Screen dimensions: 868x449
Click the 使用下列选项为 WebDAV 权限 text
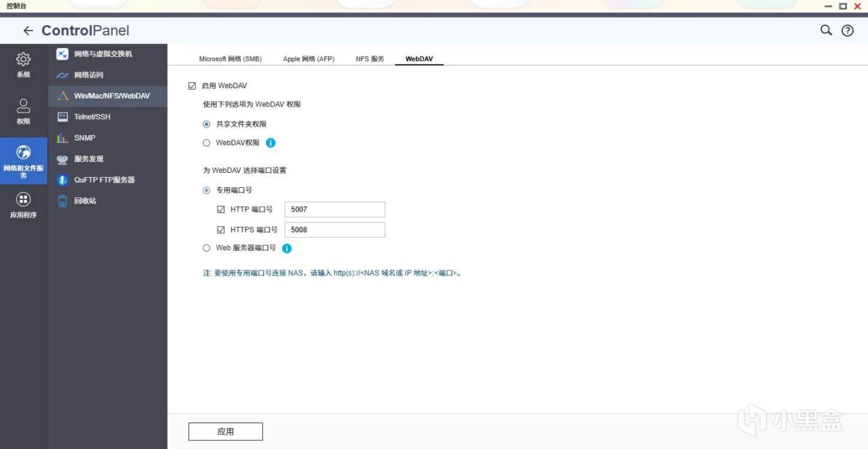coord(252,105)
